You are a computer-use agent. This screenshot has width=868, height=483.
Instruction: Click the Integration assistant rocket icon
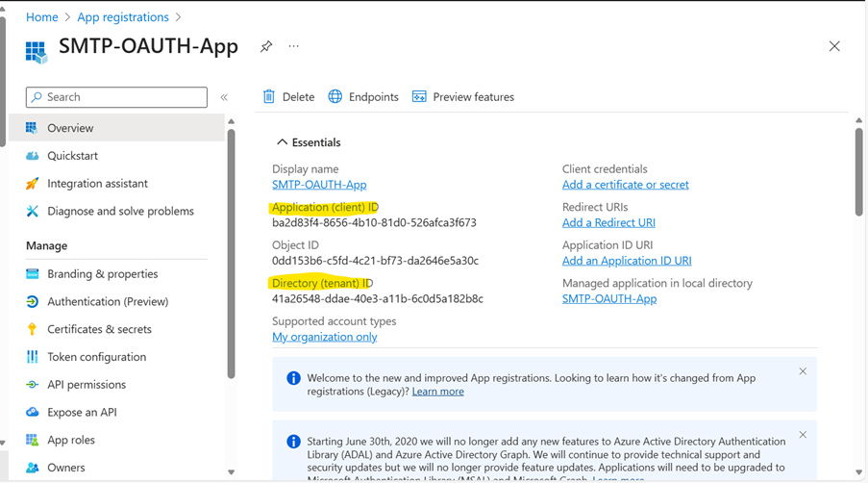(32, 184)
